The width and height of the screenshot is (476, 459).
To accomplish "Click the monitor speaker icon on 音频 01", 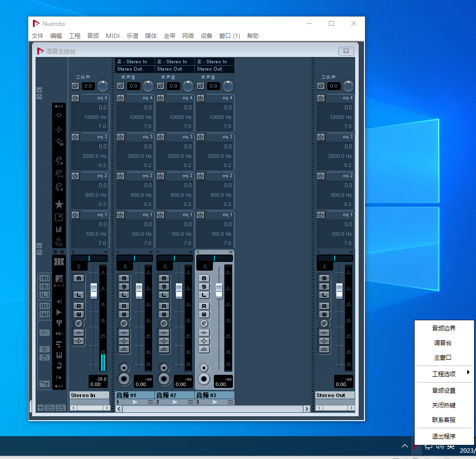I will [x=124, y=367].
